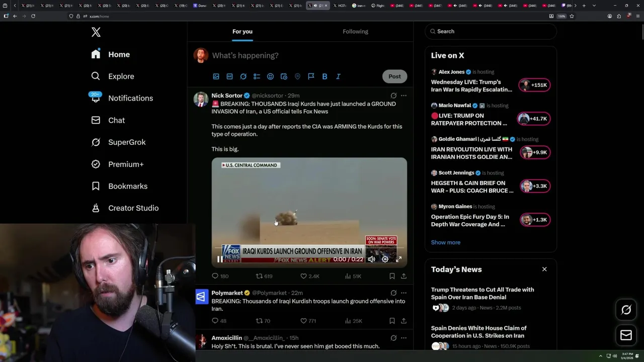Open Bookmarks in the sidebar

(x=119, y=186)
